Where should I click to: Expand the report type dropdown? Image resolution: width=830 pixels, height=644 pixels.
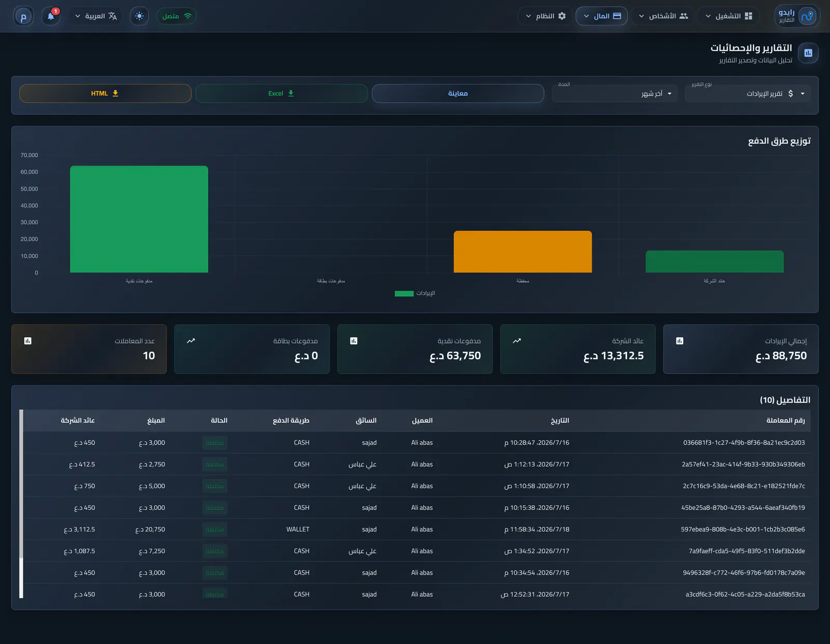(748, 93)
